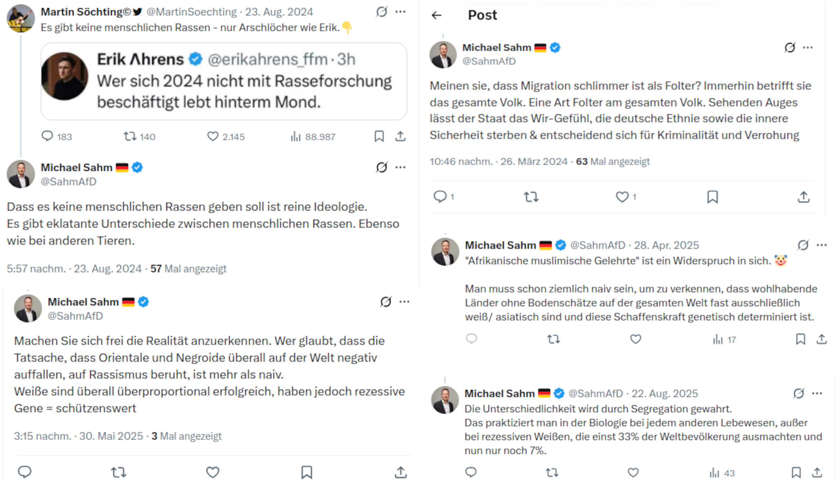Image resolution: width=840 pixels, height=504 pixels.
Task: Open the @erikahrens_ffm handle in quoted post
Action: point(268,59)
